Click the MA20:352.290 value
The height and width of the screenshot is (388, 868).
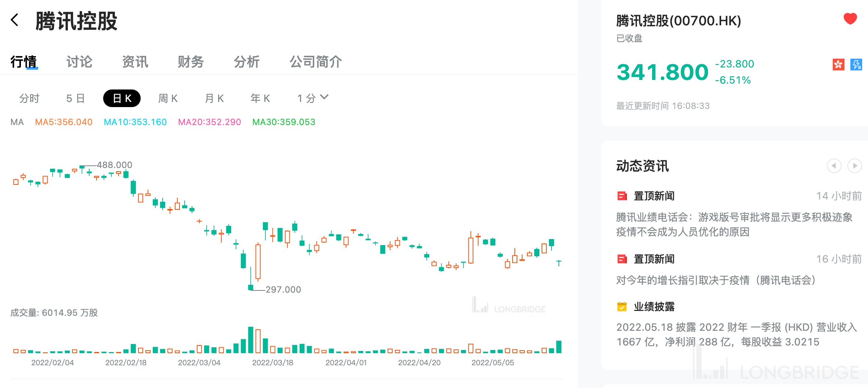click(x=210, y=122)
